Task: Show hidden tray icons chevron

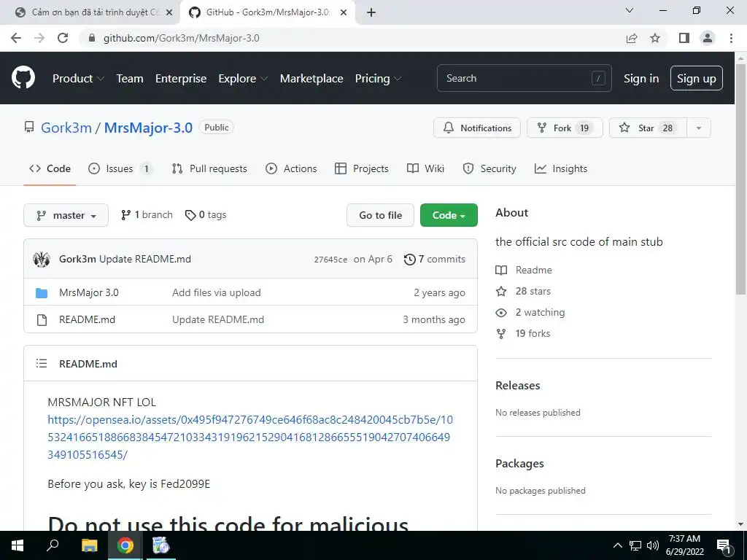Action: click(x=617, y=545)
